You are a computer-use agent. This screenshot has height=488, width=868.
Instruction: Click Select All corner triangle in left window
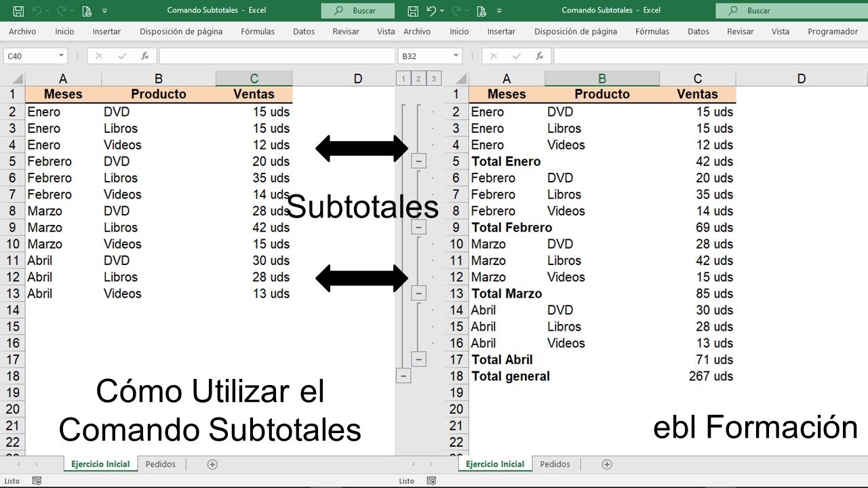click(x=18, y=79)
